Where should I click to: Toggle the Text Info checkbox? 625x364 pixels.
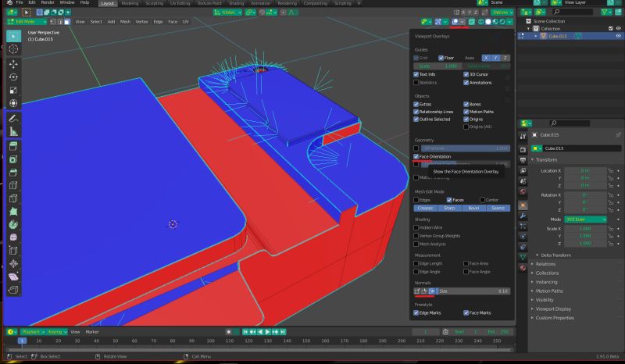(x=416, y=74)
